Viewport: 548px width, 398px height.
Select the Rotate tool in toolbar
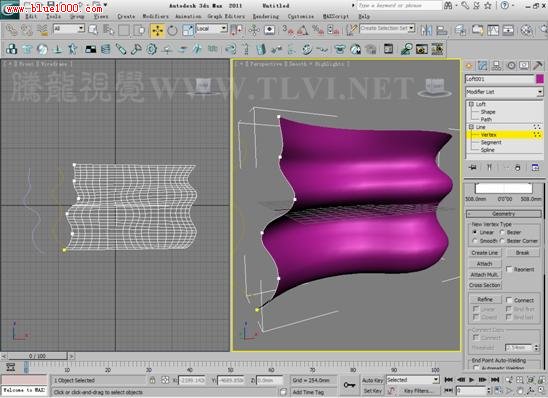(x=172, y=30)
